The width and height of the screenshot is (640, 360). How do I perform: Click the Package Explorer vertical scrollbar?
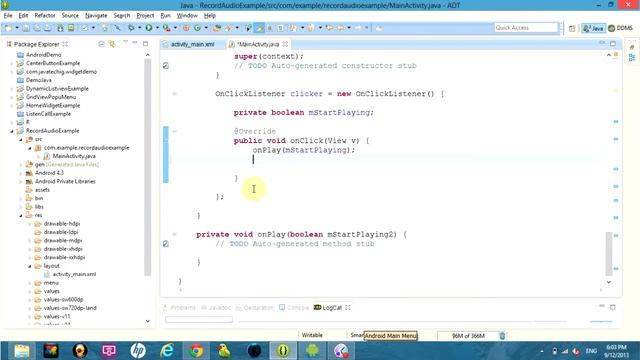[148, 167]
